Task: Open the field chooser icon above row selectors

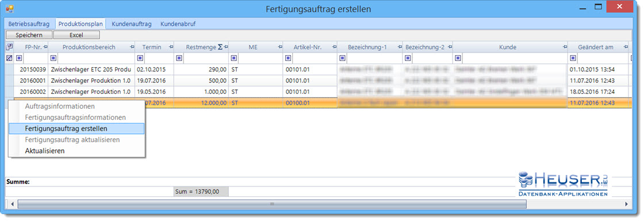Action: click(9, 47)
